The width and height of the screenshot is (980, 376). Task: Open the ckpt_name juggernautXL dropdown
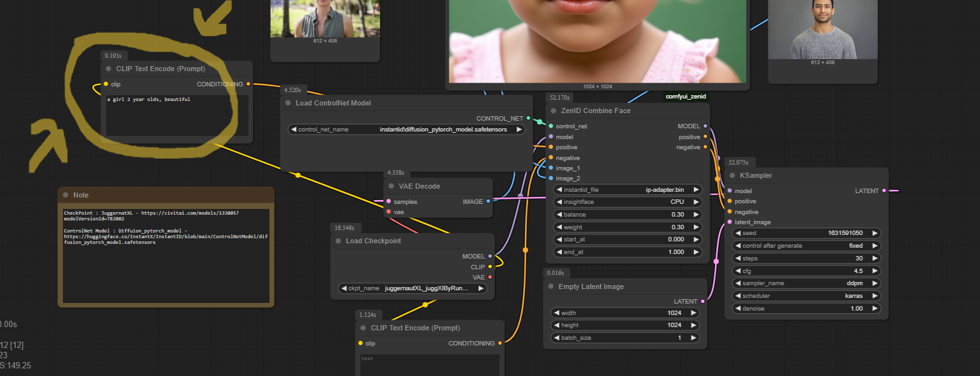click(x=412, y=288)
